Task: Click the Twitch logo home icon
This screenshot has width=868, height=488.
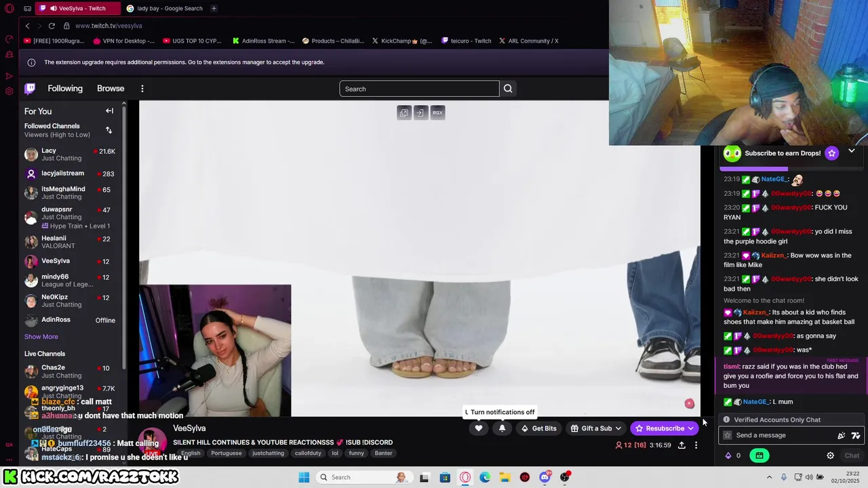Action: pos(30,89)
